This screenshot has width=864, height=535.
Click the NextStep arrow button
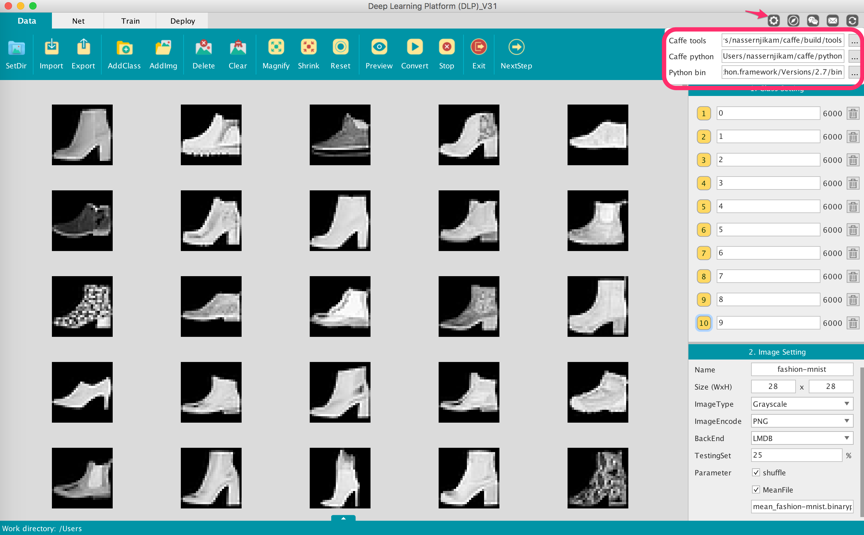[x=516, y=48]
